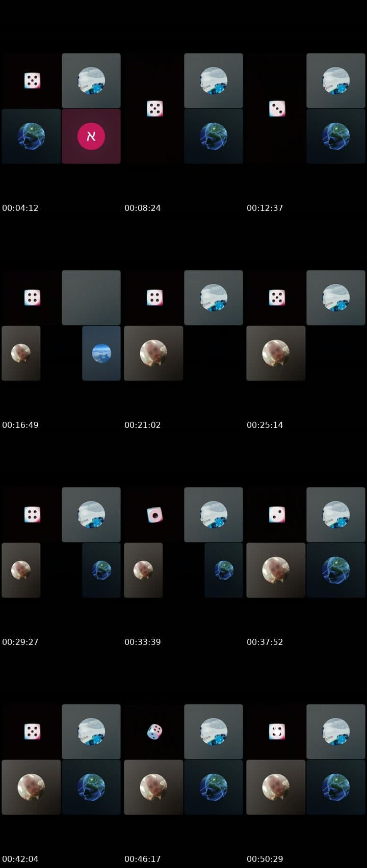Select the earth avatar in the 00:08:24 frame

214,136
